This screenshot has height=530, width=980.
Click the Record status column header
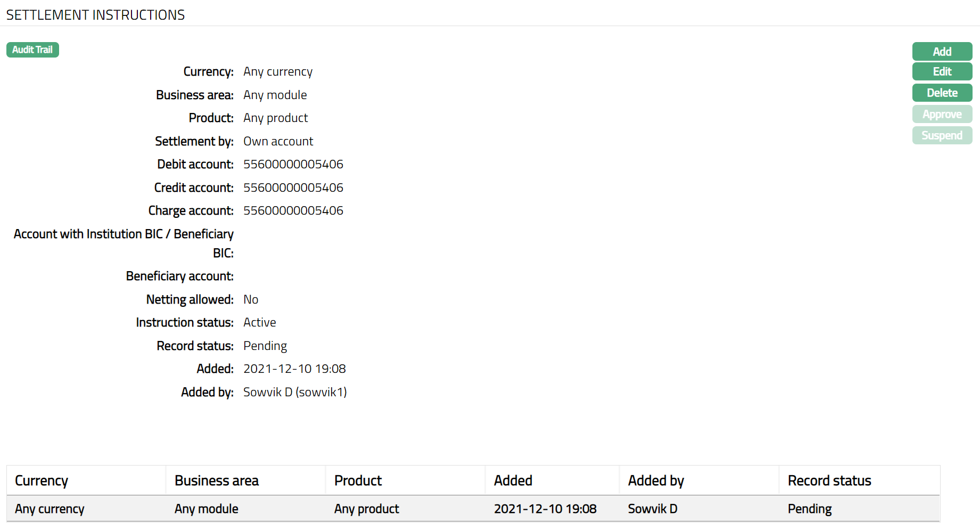(829, 480)
